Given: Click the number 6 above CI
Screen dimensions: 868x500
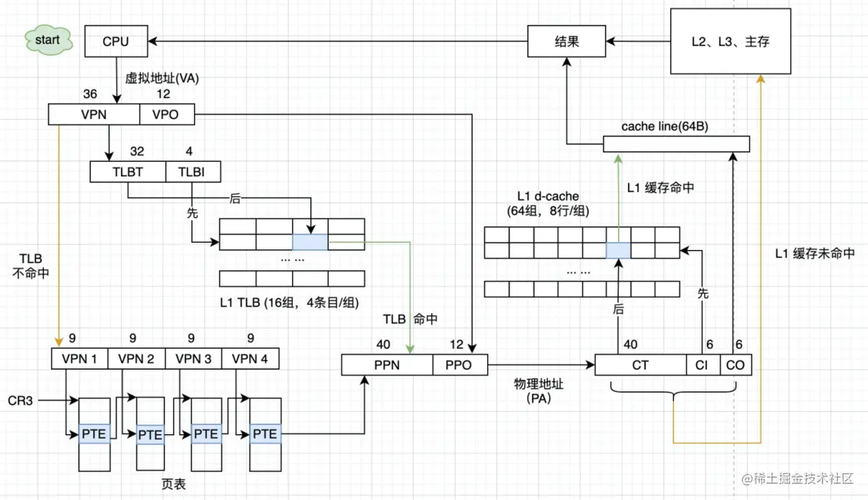Looking at the screenshot, I should [x=709, y=345].
